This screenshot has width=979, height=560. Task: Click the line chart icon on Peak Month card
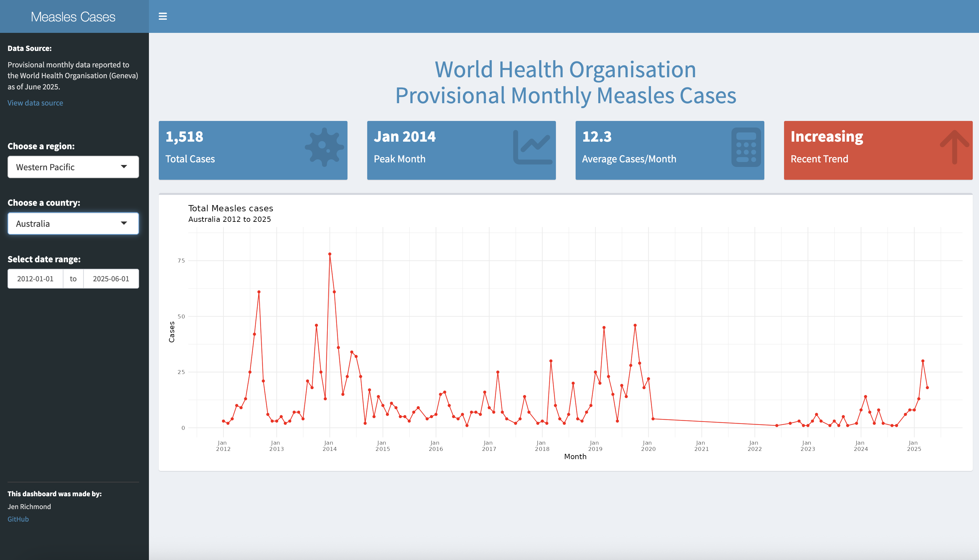pos(532,147)
